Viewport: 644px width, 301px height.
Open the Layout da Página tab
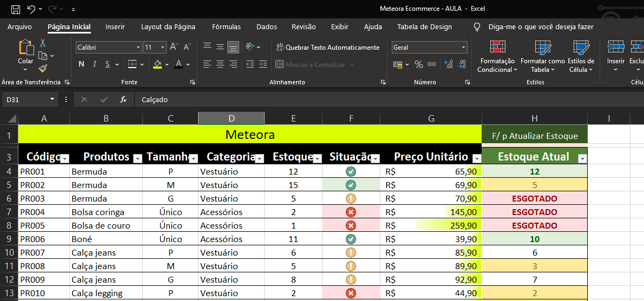tap(168, 27)
